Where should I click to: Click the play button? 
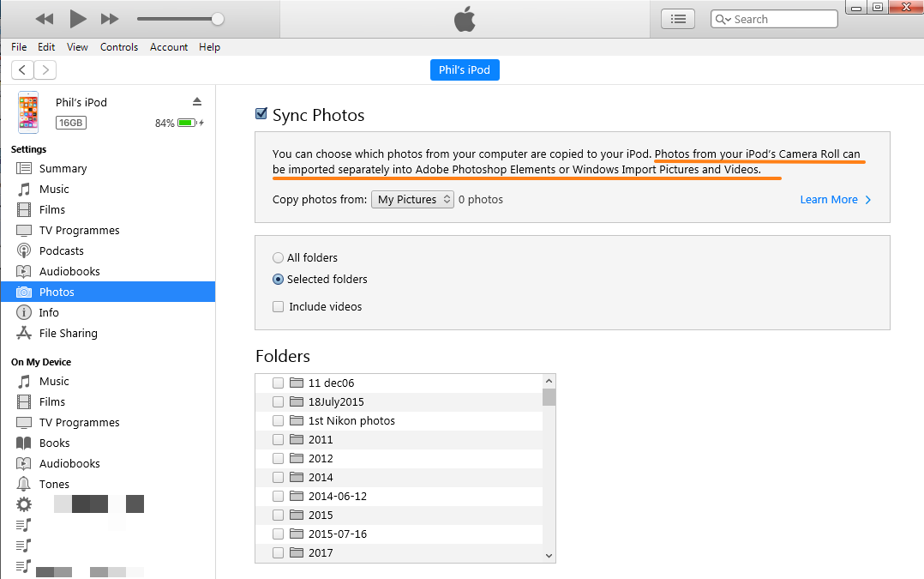click(x=78, y=19)
